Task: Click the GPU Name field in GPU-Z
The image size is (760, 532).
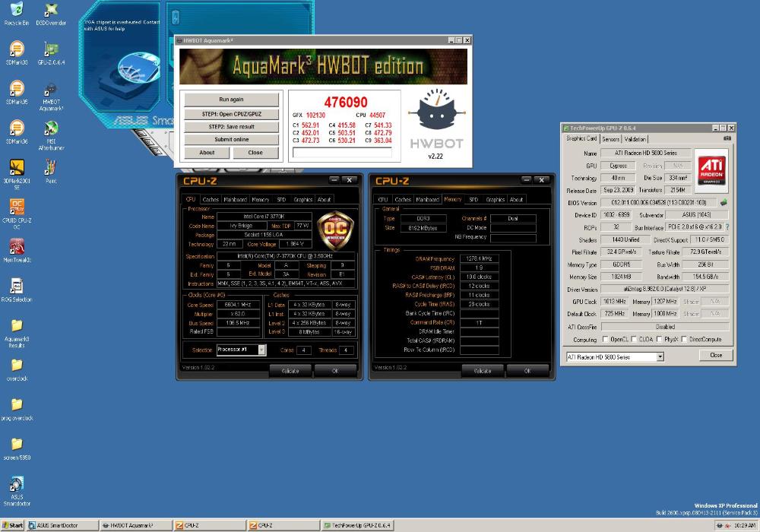Action: coord(645,153)
